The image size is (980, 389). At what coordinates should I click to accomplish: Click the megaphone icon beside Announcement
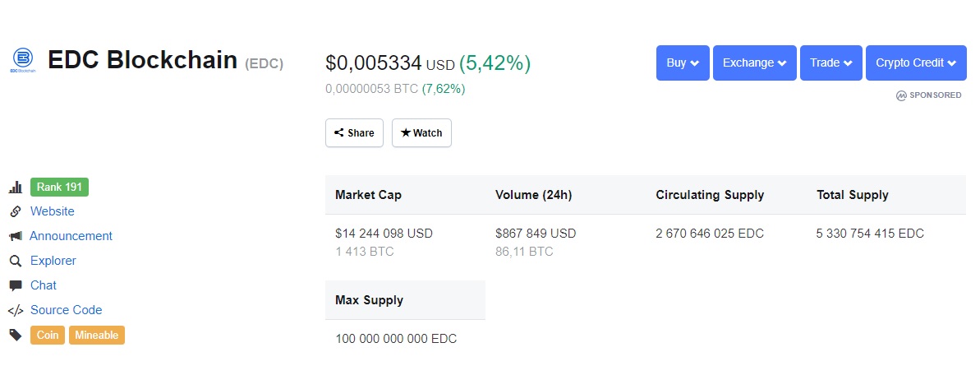[16, 236]
